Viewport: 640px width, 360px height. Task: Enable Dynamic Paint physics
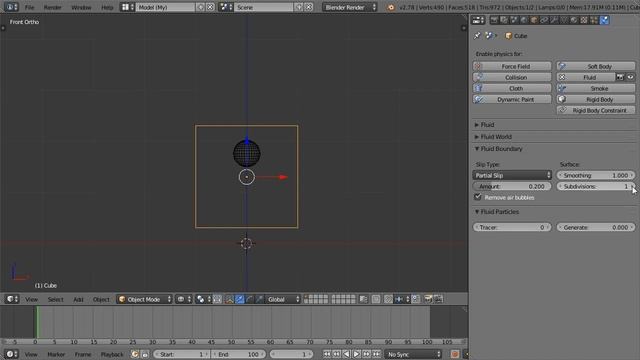[x=512, y=99]
